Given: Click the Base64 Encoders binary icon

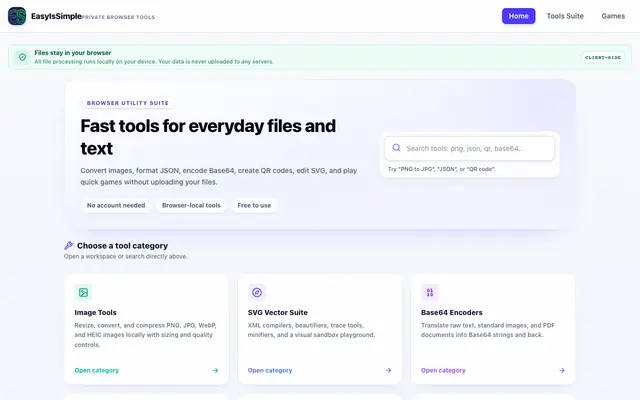Looking at the screenshot, I should point(430,292).
